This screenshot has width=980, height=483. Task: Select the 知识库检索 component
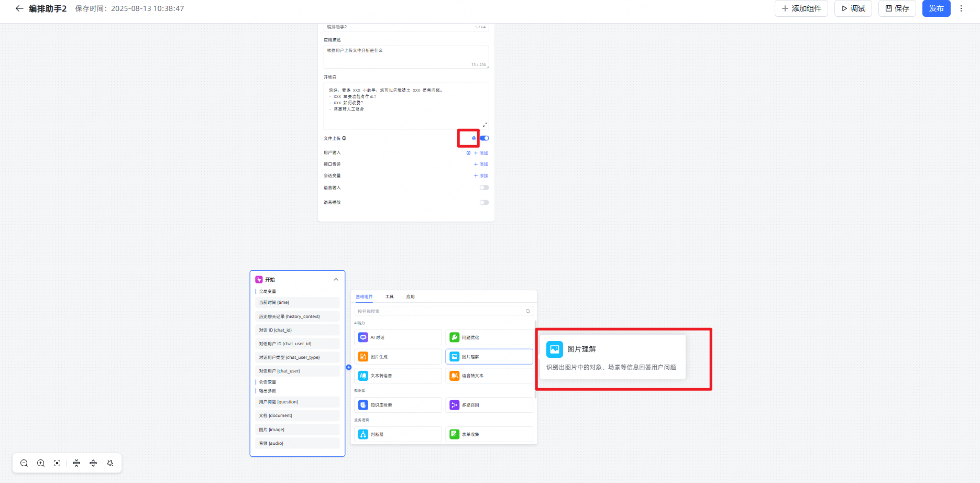point(398,405)
